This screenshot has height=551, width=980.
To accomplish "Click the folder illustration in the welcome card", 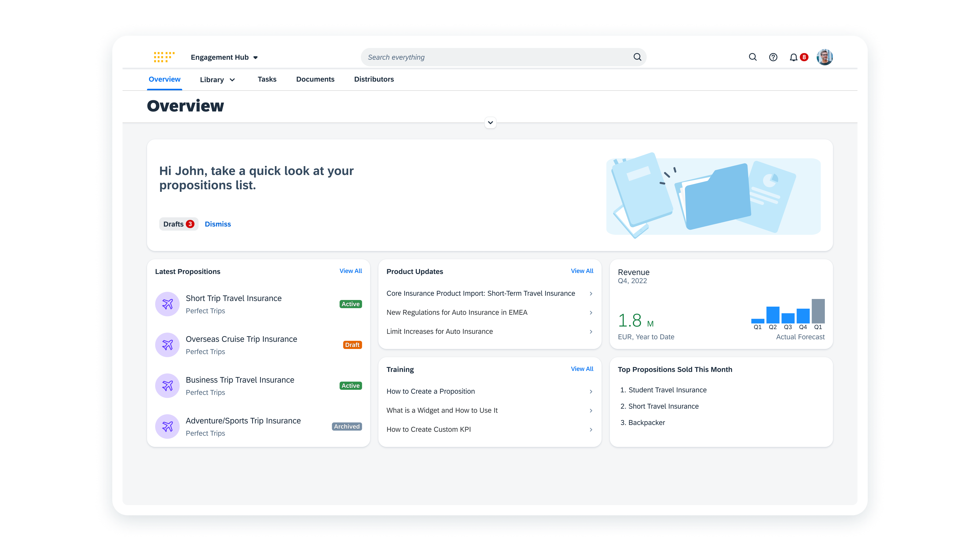I will [x=714, y=196].
